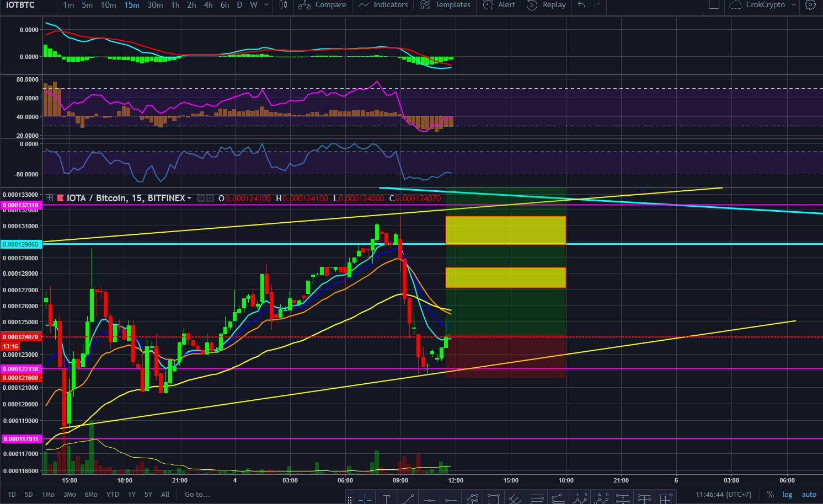Open the Indicators menu

[x=383, y=5]
